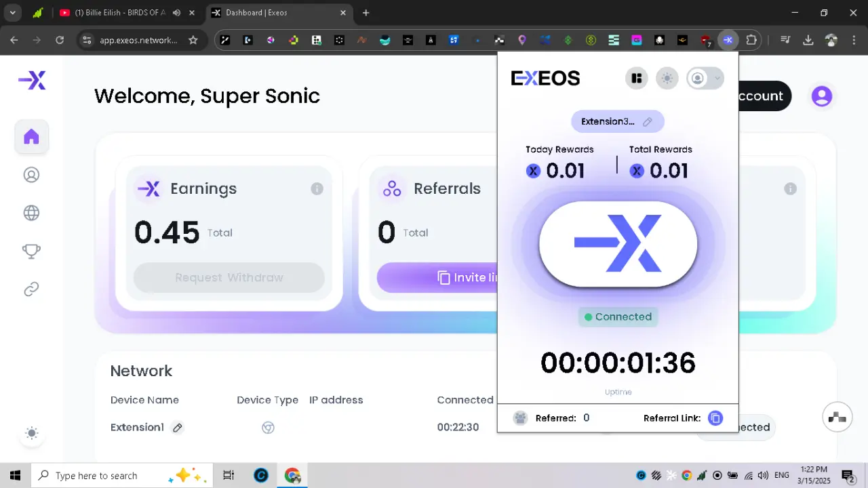The width and height of the screenshot is (868, 488).
Task: Rename Extension3 using the pencil icon
Action: click(648, 122)
